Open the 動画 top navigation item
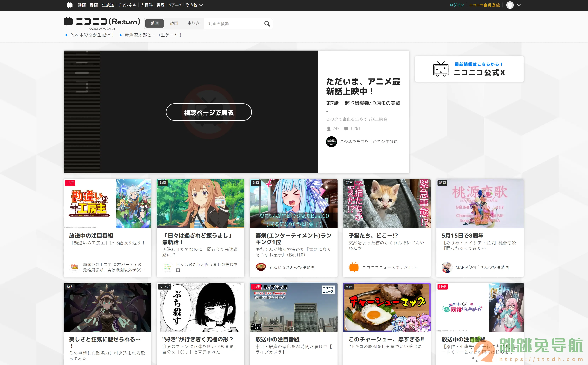Viewport: 588px width, 365px height. pos(82,5)
